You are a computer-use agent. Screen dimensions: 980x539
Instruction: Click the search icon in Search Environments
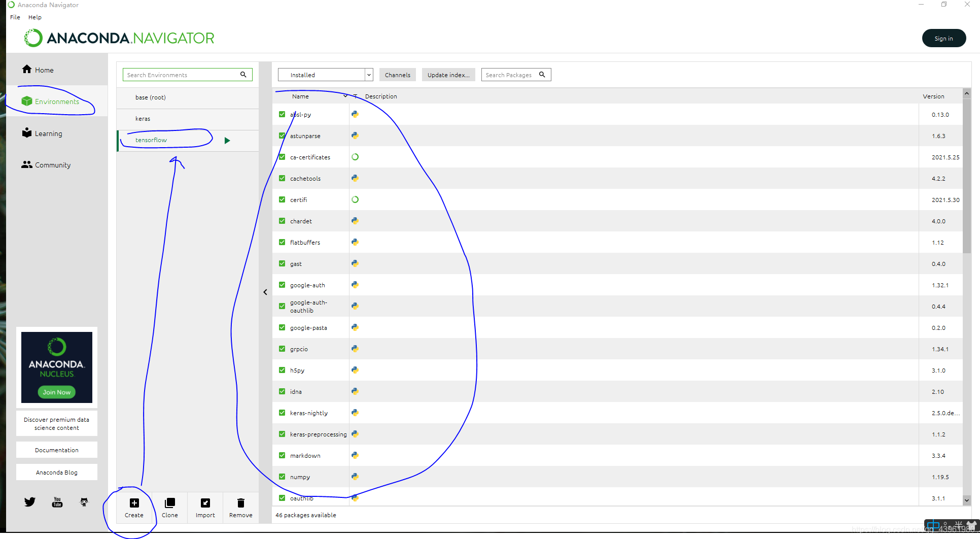point(243,75)
